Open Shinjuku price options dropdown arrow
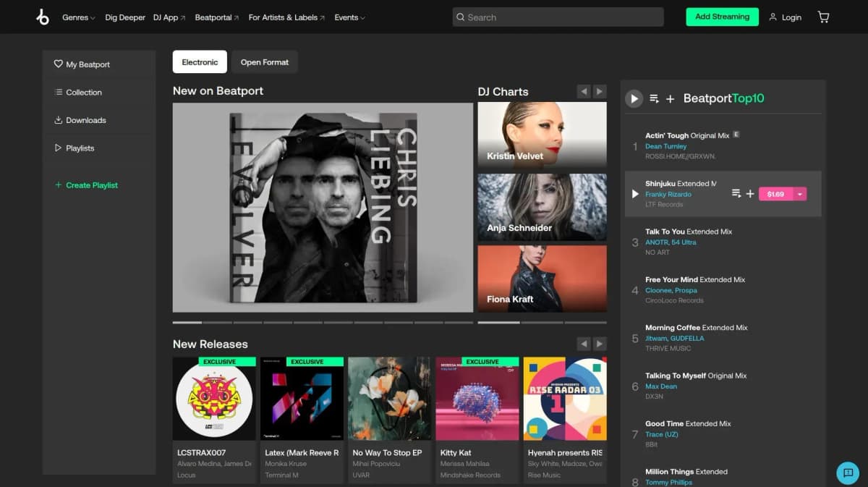 799,194
